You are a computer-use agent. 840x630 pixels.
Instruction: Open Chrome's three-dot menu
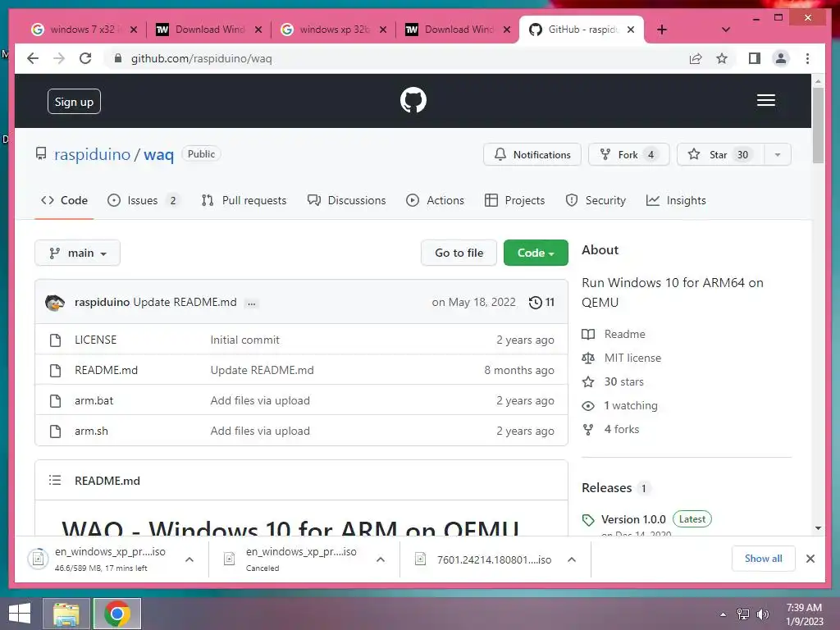point(807,58)
